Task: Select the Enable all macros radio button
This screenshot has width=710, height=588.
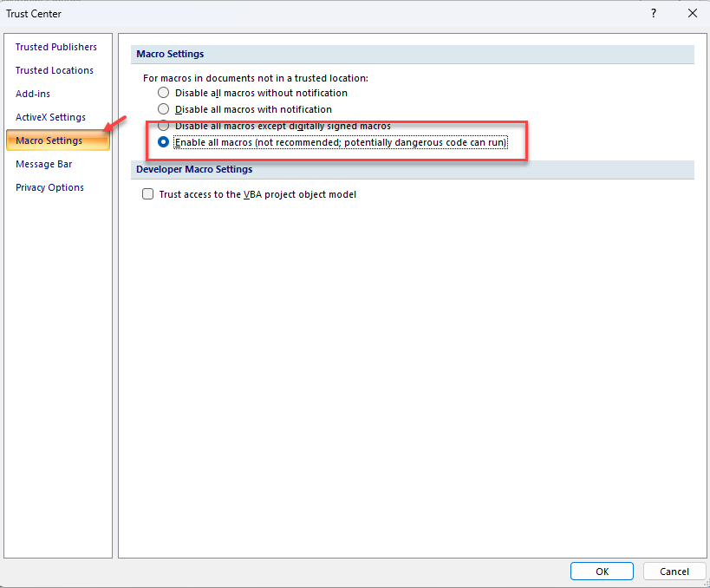Action: point(164,142)
